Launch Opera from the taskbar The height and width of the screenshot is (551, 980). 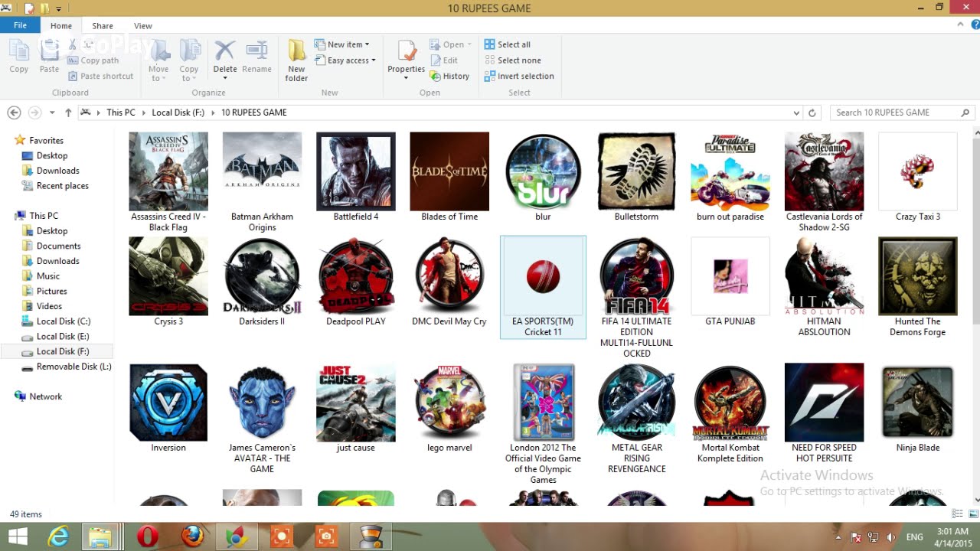148,536
